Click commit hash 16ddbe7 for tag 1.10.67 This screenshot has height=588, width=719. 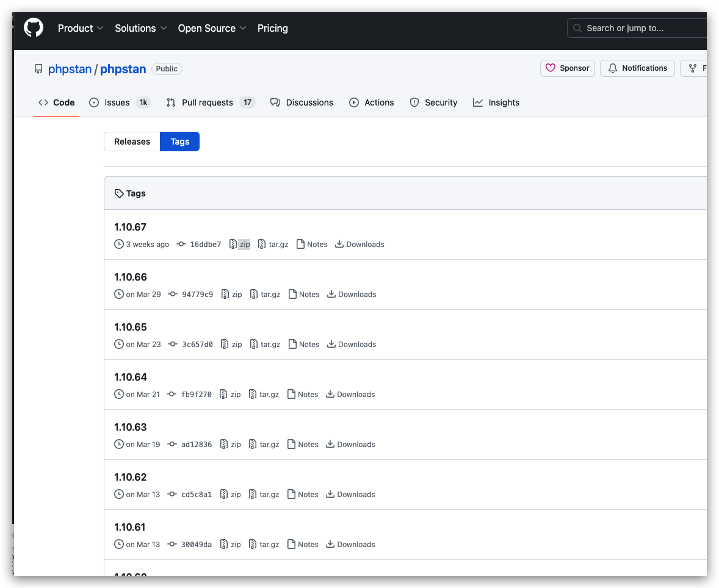[x=206, y=244]
